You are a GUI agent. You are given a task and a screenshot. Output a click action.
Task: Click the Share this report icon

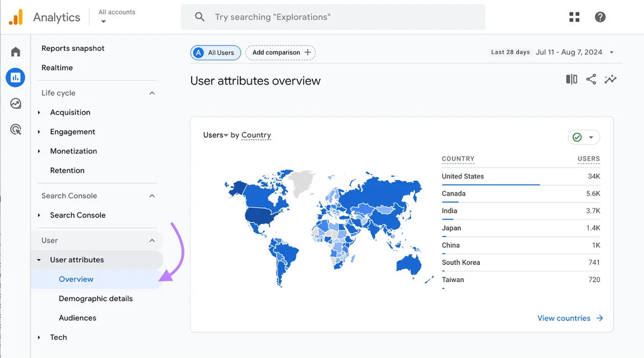[x=591, y=79]
